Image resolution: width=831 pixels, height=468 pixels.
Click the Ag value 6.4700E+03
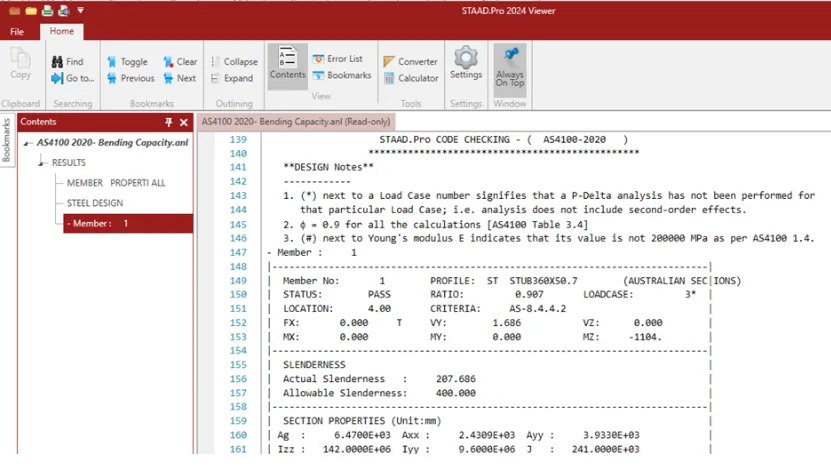point(363,435)
